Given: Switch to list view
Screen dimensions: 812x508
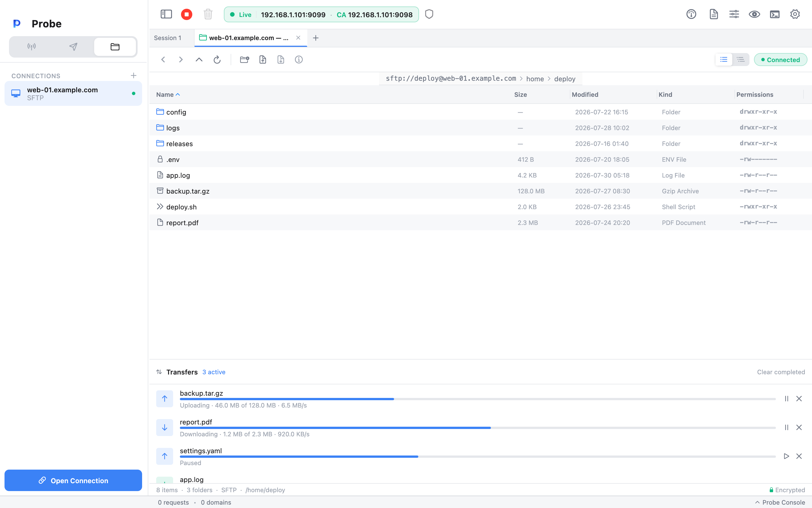Looking at the screenshot, I should [724, 60].
